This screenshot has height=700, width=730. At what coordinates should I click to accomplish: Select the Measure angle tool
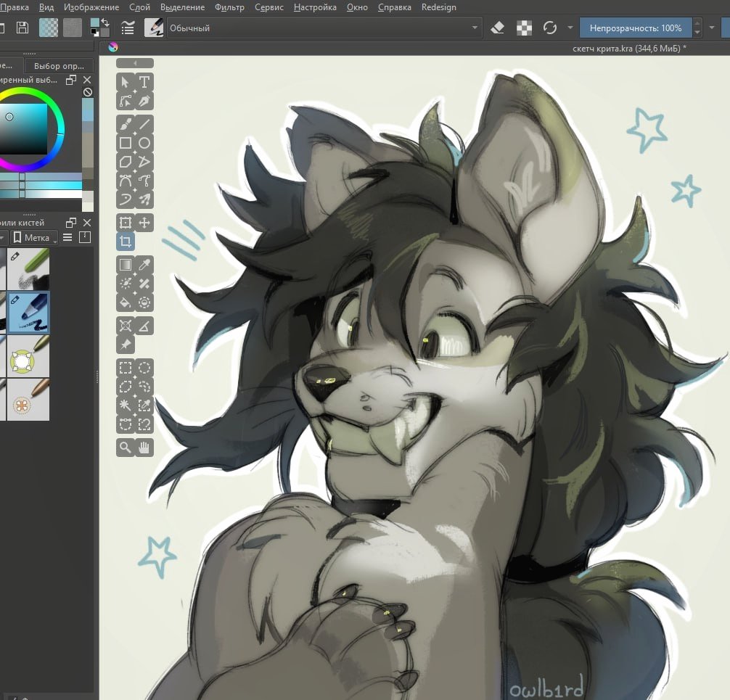pos(144,326)
